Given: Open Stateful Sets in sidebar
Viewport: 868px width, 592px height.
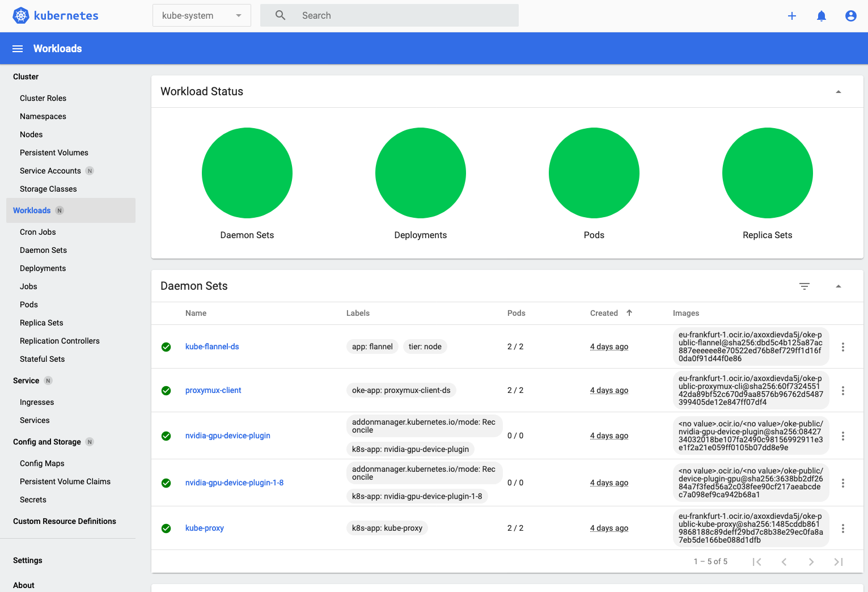Looking at the screenshot, I should point(43,359).
